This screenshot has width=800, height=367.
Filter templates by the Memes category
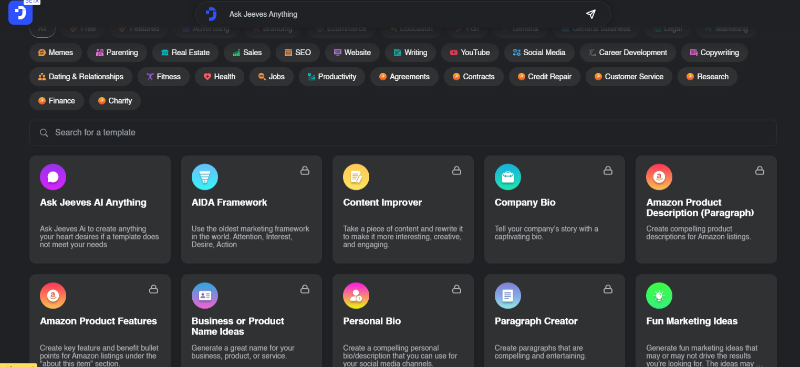[56, 53]
